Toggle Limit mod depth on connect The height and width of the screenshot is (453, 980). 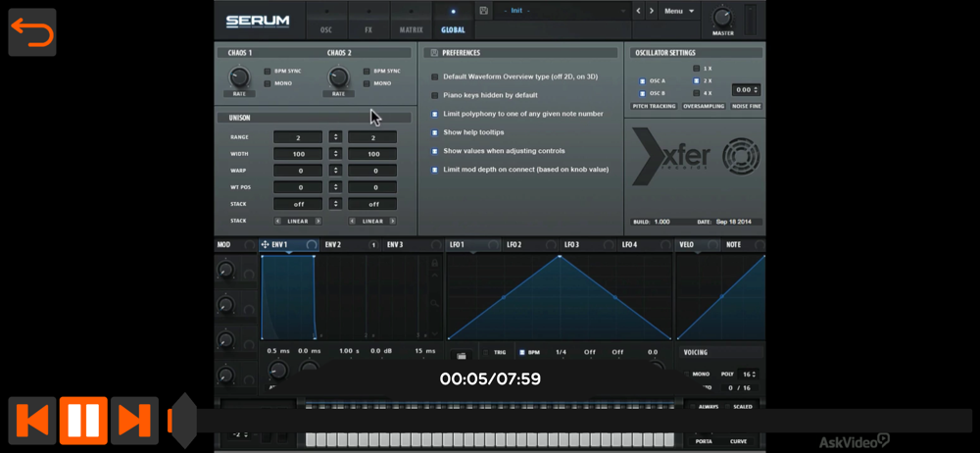435,170
